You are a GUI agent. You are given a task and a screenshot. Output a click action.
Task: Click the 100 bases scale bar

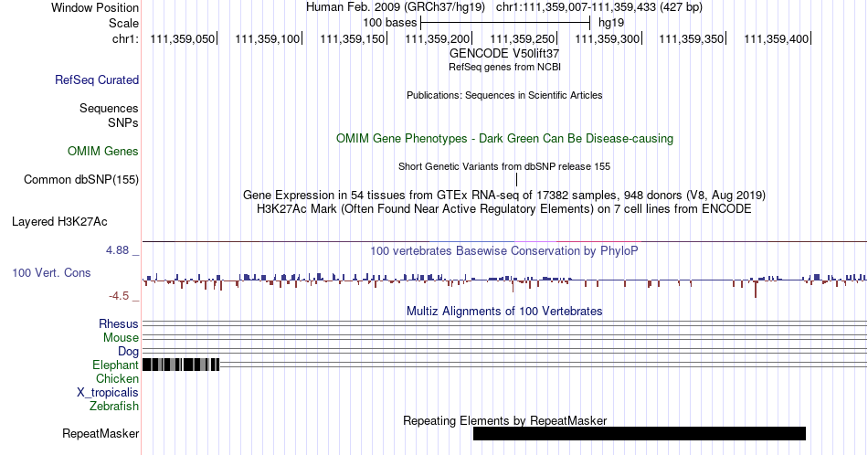505,23
